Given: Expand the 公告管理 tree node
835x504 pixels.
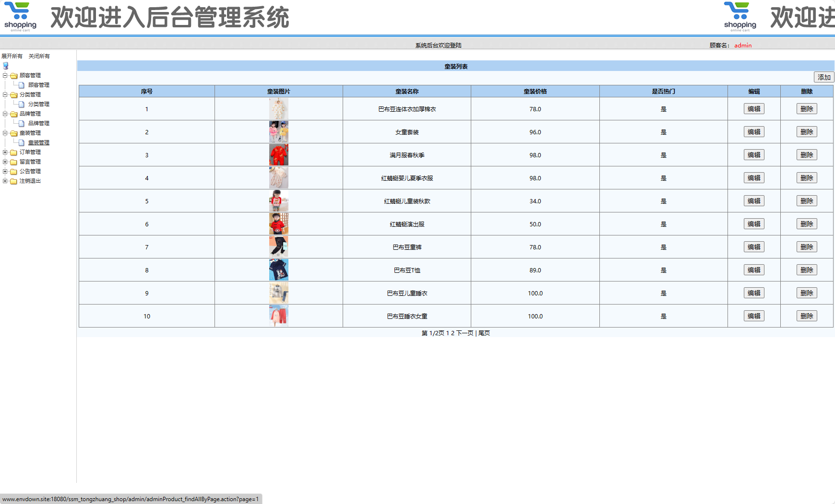Looking at the screenshot, I should click(5, 171).
